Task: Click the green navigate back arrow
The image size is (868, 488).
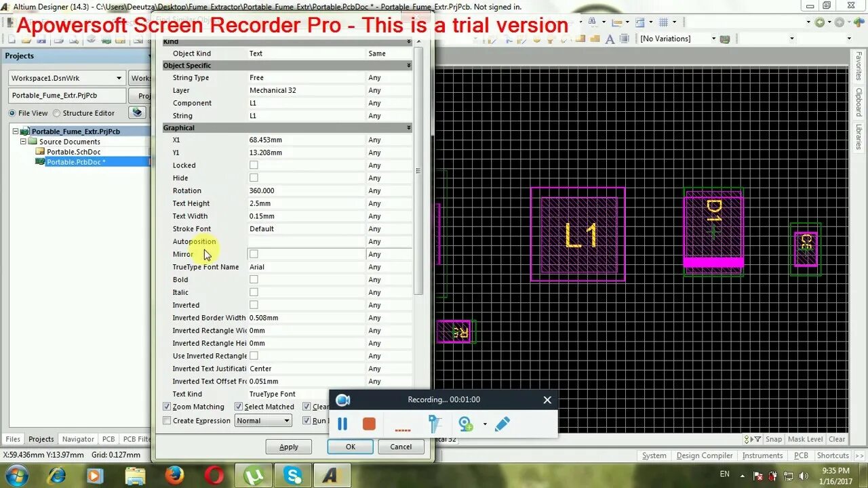Action: 820,22
